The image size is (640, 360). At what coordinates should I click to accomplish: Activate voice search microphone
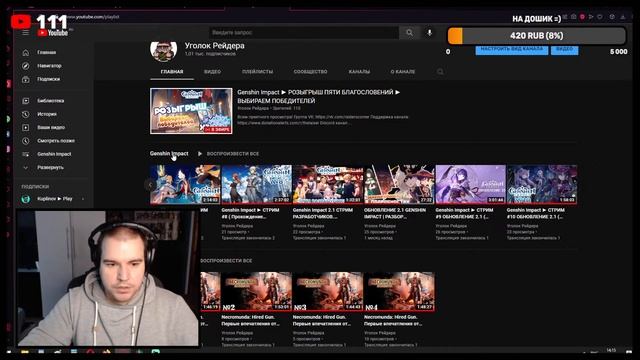429,33
